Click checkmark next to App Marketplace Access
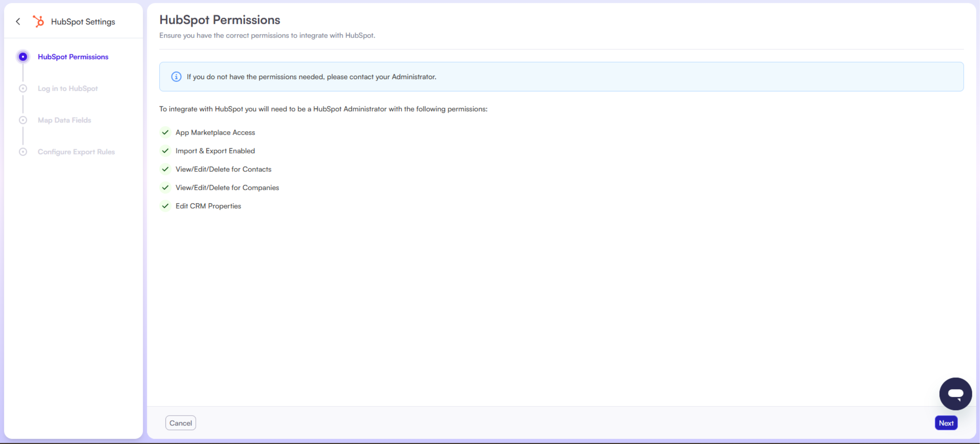This screenshot has width=980, height=444. point(165,133)
